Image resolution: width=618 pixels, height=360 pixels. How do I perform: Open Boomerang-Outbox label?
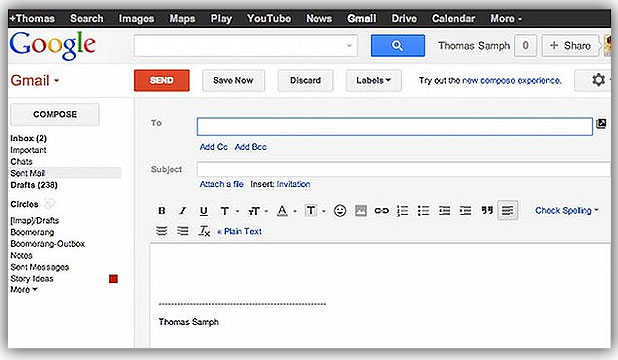(x=48, y=244)
